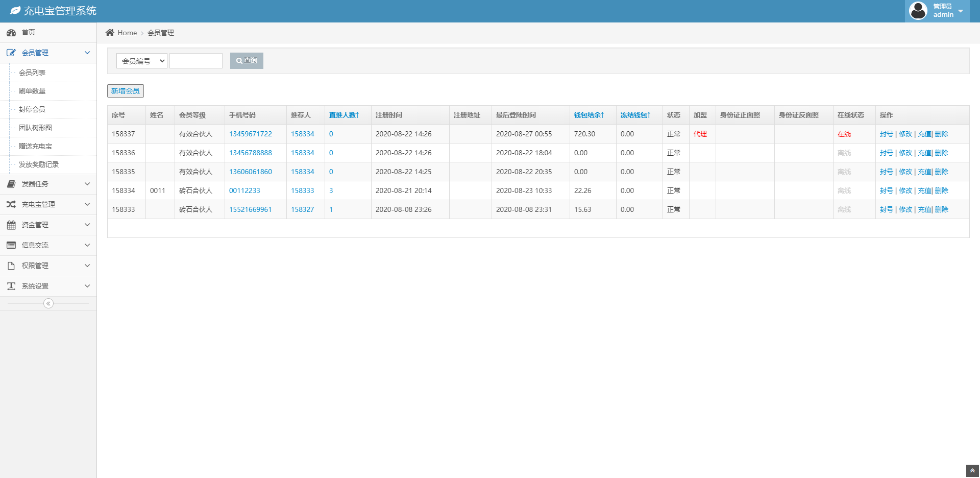Click the 查询 search button
Viewport: 980px width, 478px height.
point(247,61)
